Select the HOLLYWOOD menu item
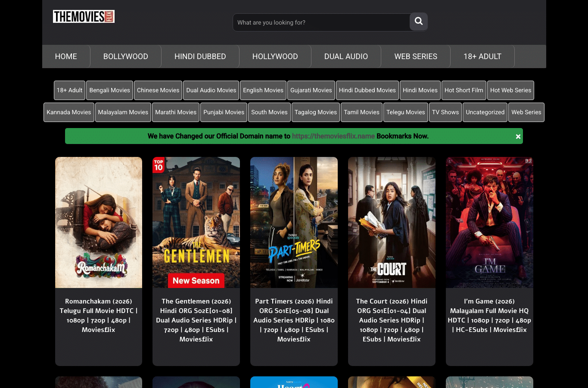 click(x=275, y=56)
